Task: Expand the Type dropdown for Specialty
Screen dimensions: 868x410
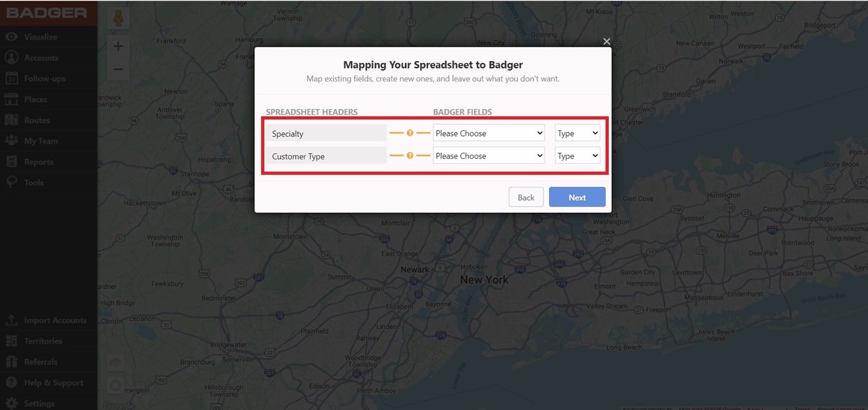Action: (x=577, y=133)
